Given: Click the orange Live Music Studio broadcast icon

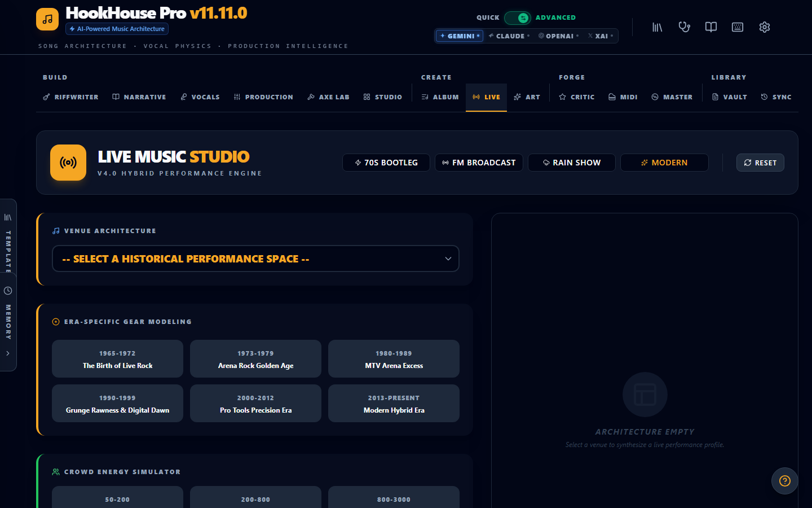Looking at the screenshot, I should [68, 163].
